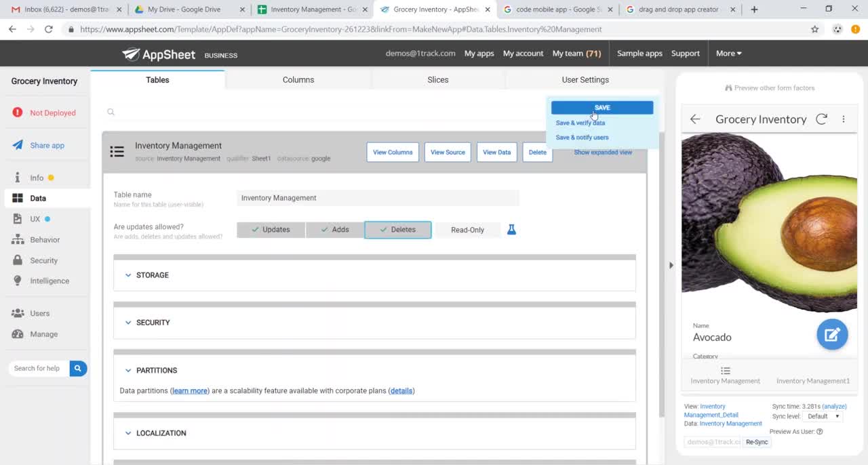Reload the browser page
The width and height of the screenshot is (868, 465).
click(x=49, y=29)
